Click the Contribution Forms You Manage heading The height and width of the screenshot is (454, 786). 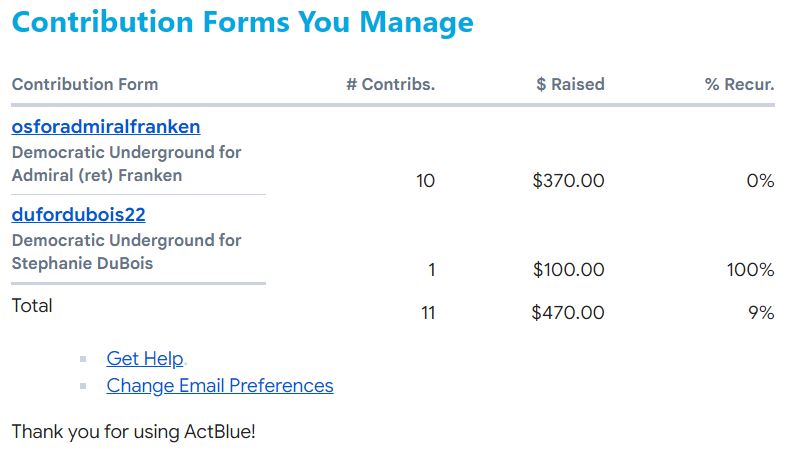click(243, 22)
